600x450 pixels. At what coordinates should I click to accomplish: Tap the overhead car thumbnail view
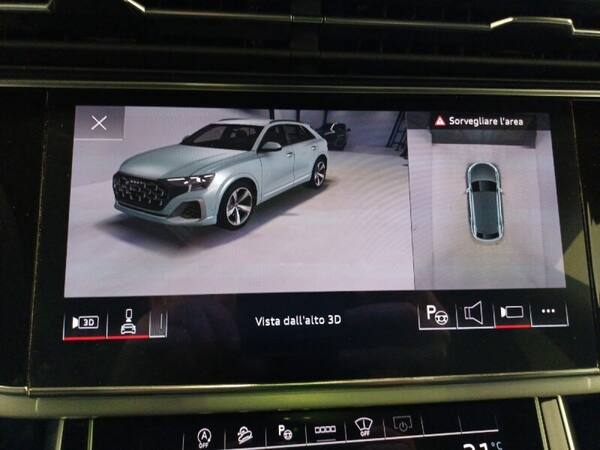[x=484, y=200]
